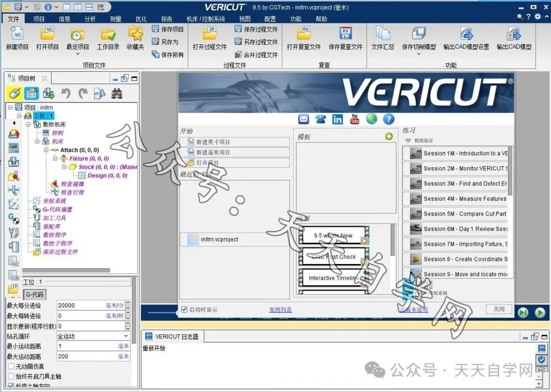The image size is (551, 392).
Task: Click 保存所有 save all item
Action: [168, 55]
